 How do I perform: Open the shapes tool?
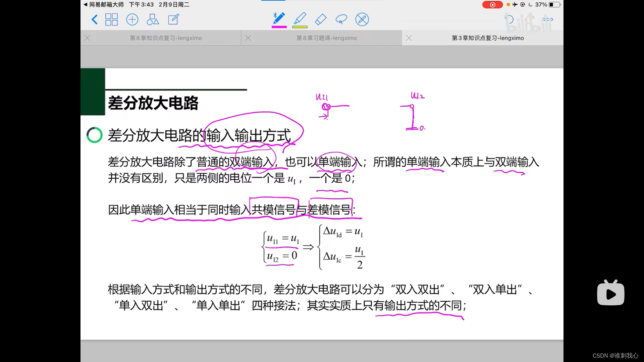pyautogui.click(x=153, y=19)
